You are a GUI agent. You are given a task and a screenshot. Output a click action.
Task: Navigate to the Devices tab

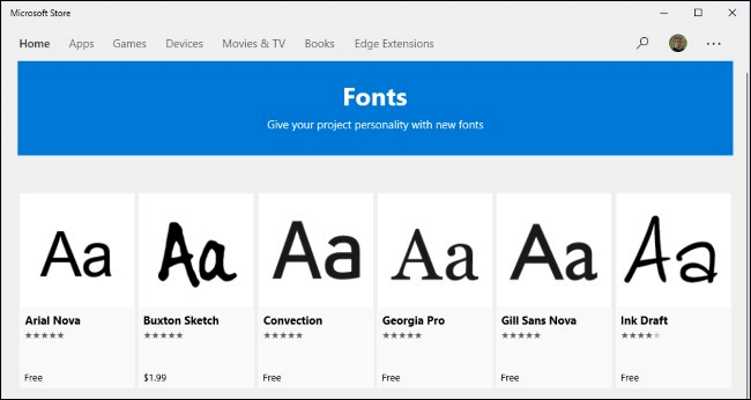(x=184, y=44)
